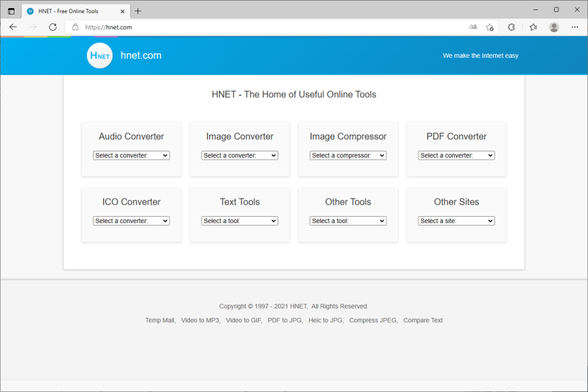The image size is (588, 392).
Task: Click the Text Tools heading
Action: click(239, 202)
